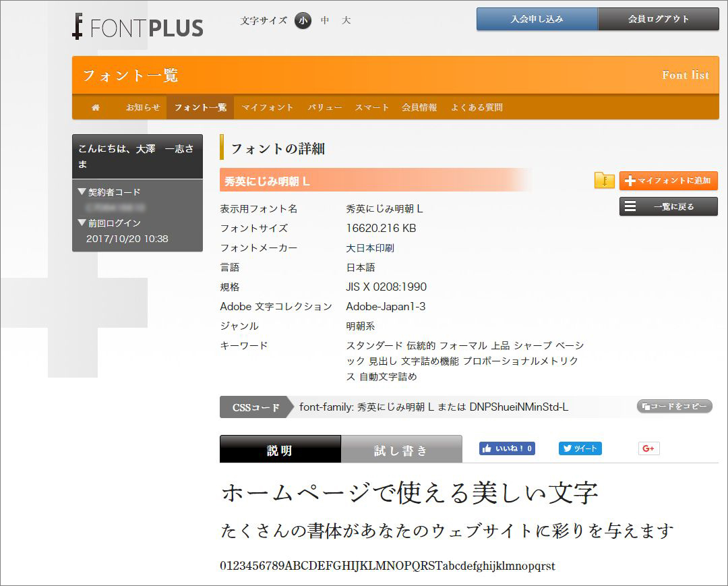The width and height of the screenshot is (728, 586).
Task: Select small font size 小
Action: [303, 20]
